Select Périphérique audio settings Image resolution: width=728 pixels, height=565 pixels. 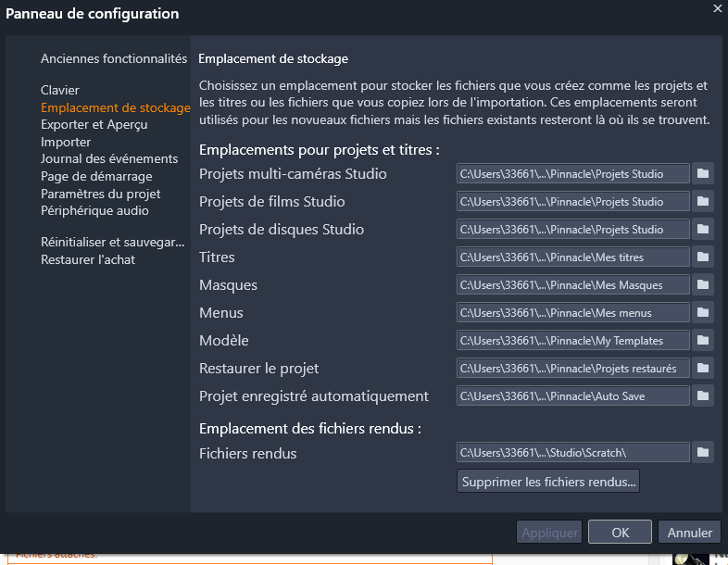tap(94, 211)
